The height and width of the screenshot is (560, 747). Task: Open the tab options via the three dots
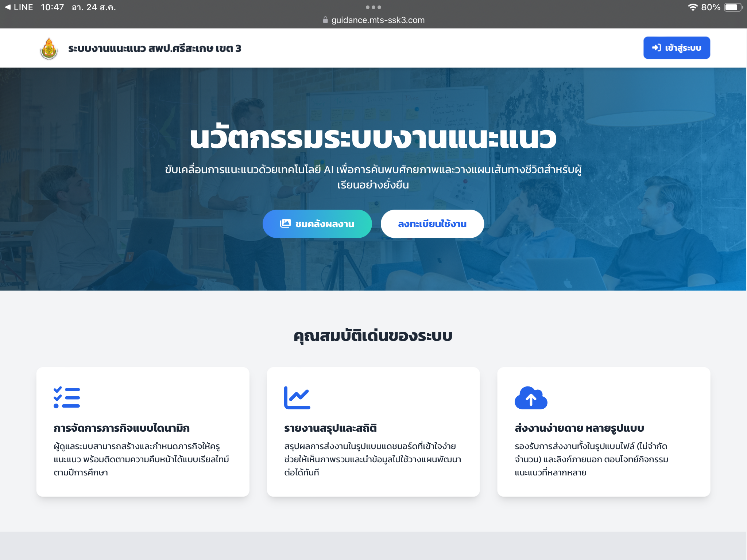373,7
